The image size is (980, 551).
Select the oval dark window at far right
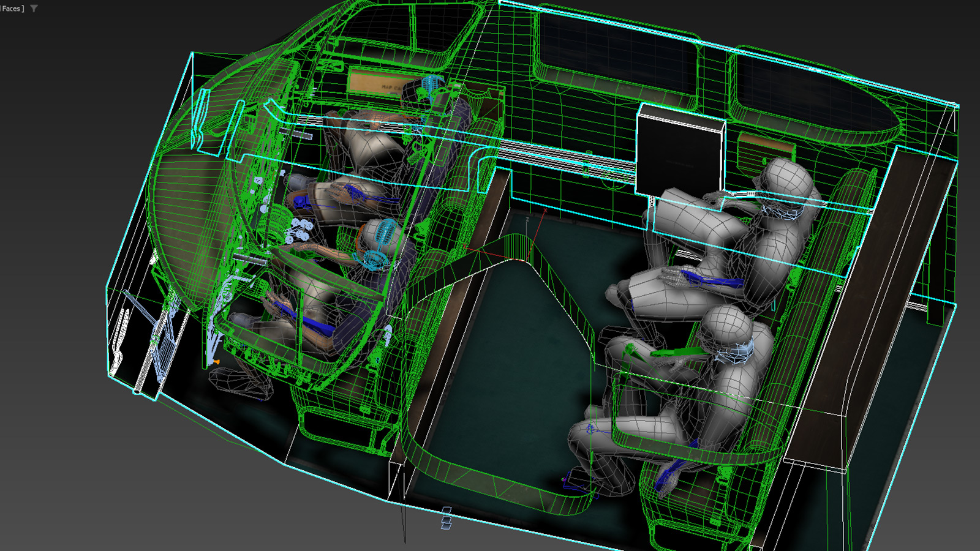point(815,98)
